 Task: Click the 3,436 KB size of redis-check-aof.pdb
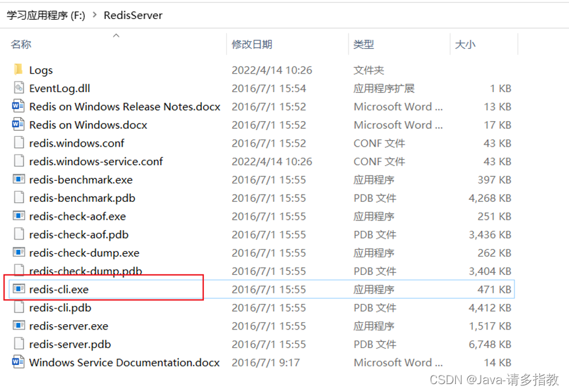490,234
